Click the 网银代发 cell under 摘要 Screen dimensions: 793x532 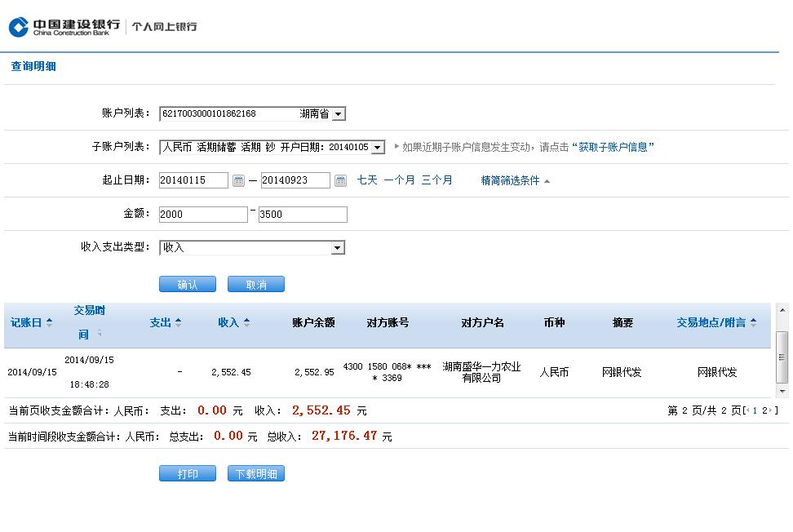click(x=622, y=372)
